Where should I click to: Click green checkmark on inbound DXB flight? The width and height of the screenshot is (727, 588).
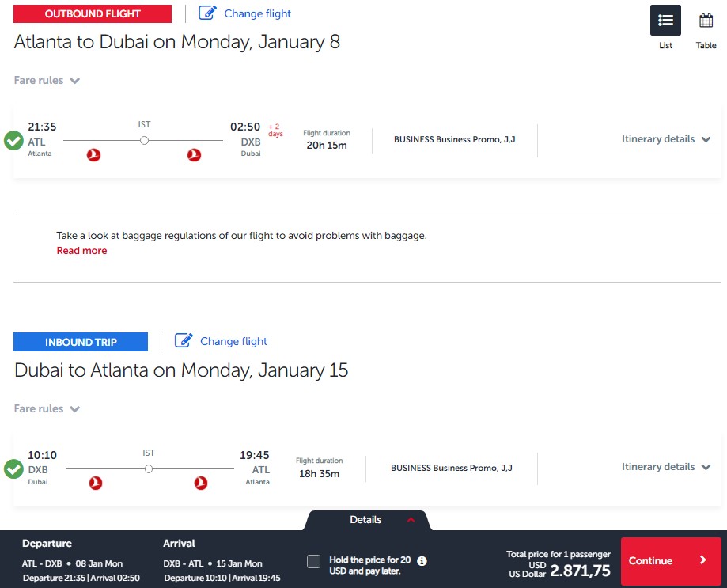tap(14, 469)
